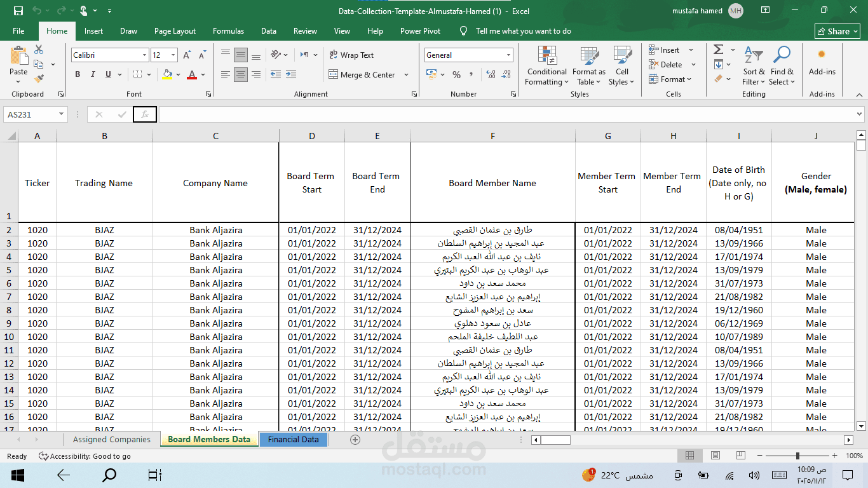This screenshot has width=868, height=488.
Task: Toggle Center horizontal alignment
Action: click(241, 74)
